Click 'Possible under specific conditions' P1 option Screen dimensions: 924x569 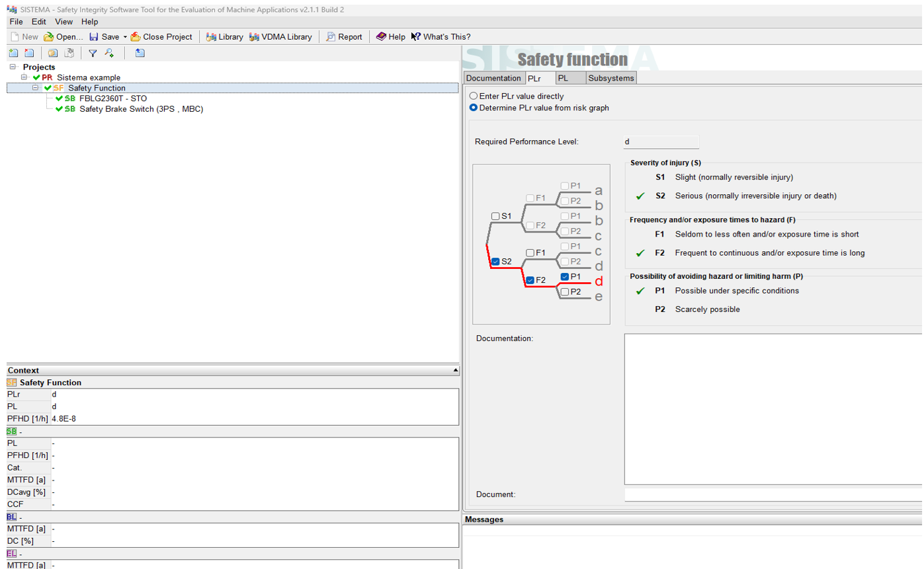click(737, 291)
